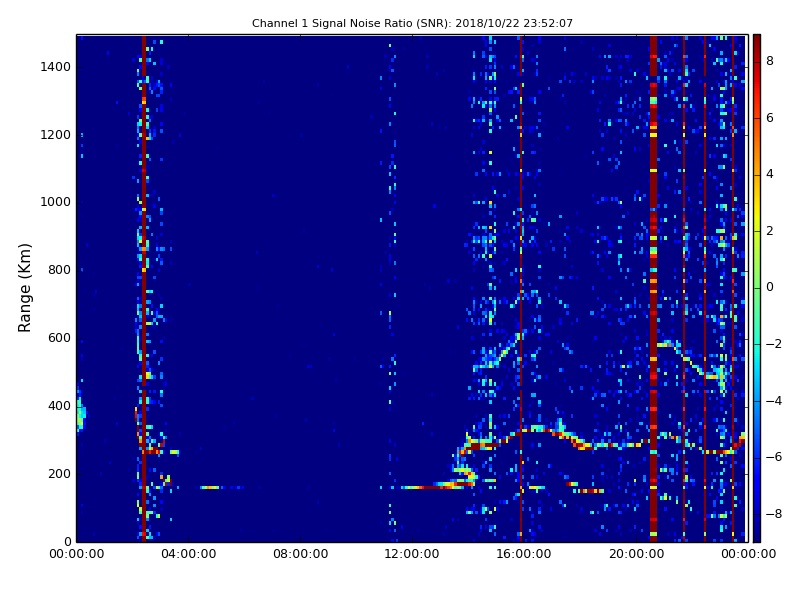
Task: Click the cyan blob near 400 km at 00:00:00
Action: click(x=81, y=412)
